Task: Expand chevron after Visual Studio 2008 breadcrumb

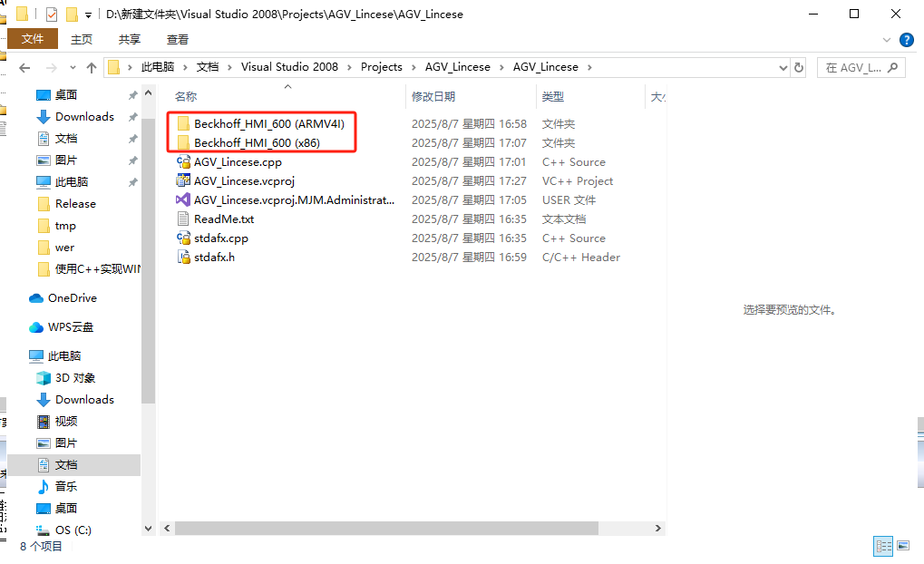Action: (349, 67)
